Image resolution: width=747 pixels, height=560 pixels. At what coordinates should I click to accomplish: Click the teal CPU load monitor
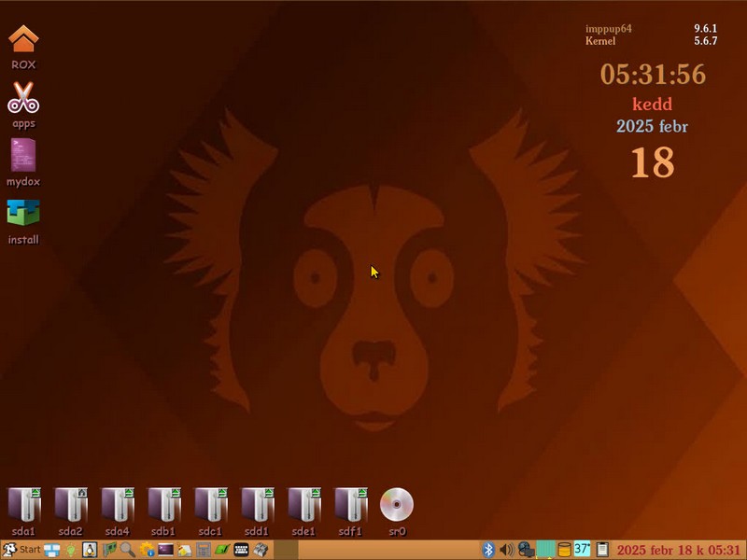point(545,550)
